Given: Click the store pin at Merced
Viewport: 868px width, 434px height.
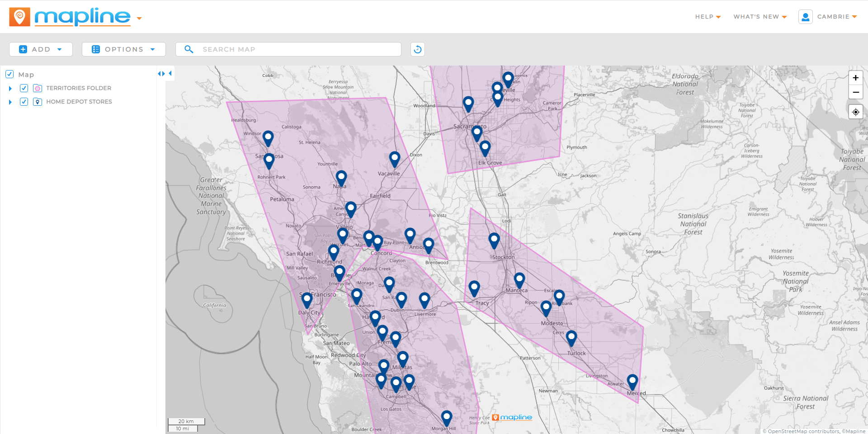Looking at the screenshot, I should [632, 382].
